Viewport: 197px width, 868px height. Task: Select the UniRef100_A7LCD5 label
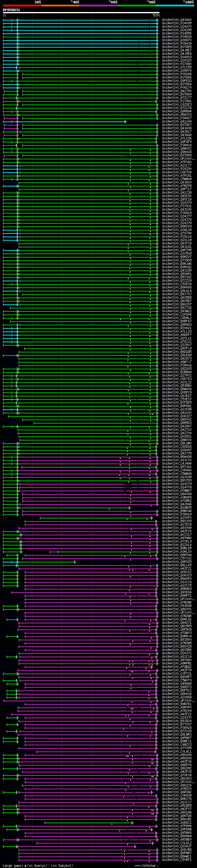(177, 67)
